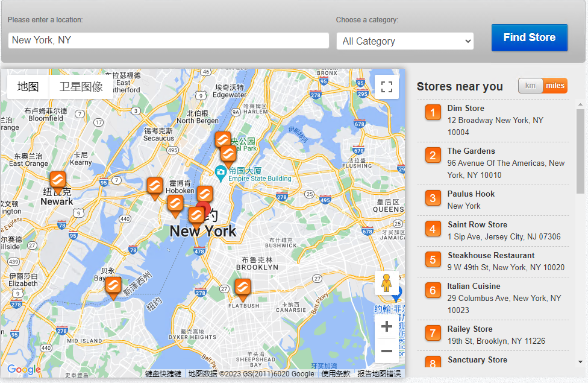
Task: Click address 96 Avenue Of The Americas
Action: click(x=506, y=169)
